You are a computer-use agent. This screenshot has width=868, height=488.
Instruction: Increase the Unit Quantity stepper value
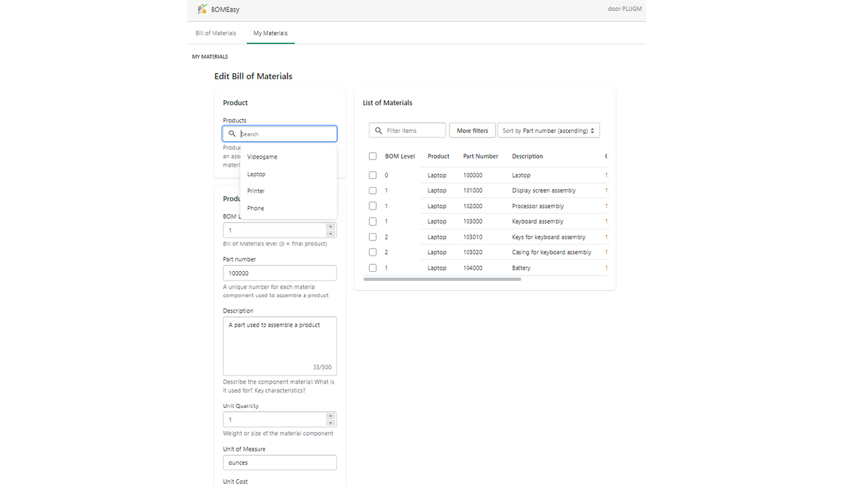330,416
